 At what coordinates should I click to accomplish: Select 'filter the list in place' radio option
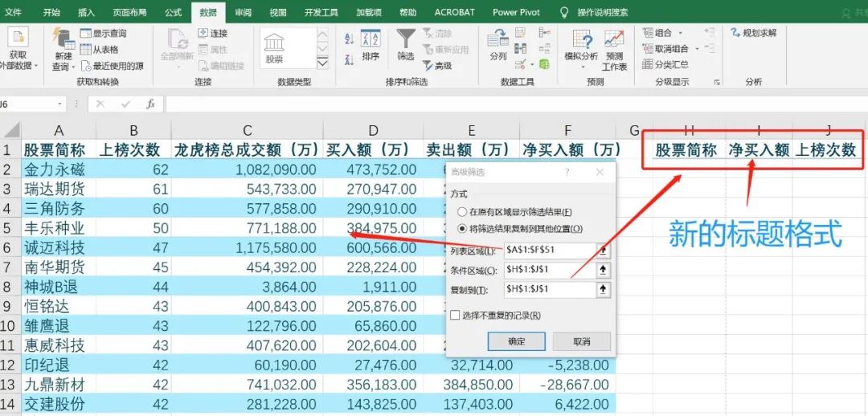461,212
